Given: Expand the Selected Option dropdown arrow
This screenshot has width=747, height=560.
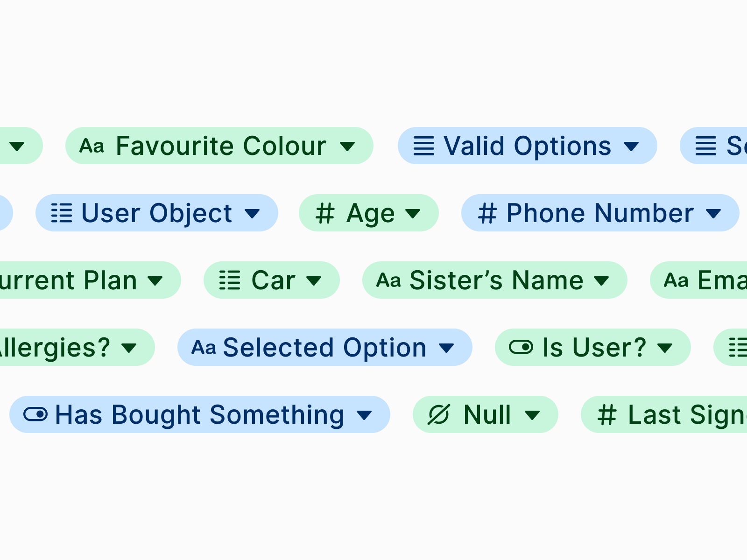Looking at the screenshot, I should [x=446, y=348].
